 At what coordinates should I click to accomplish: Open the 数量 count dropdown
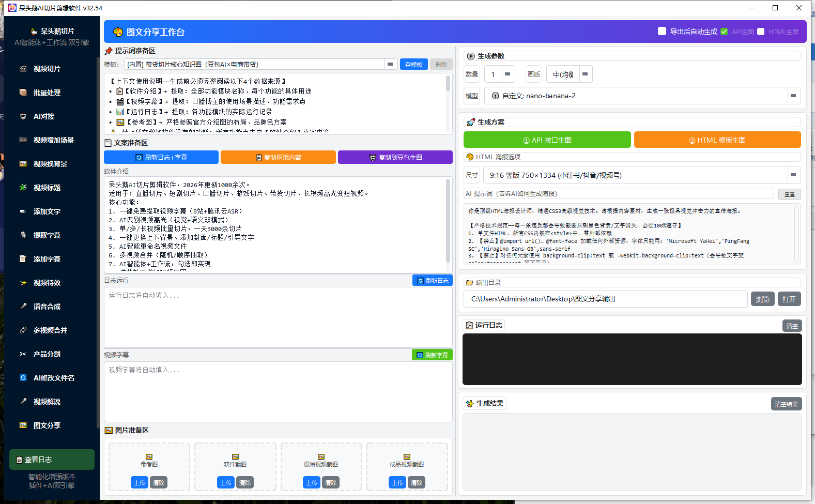pyautogui.click(x=508, y=74)
